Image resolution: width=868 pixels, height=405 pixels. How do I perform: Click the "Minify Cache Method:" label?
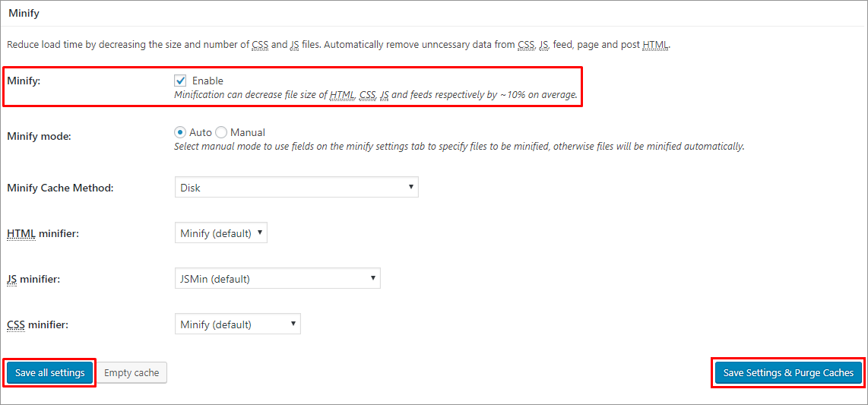tap(60, 188)
